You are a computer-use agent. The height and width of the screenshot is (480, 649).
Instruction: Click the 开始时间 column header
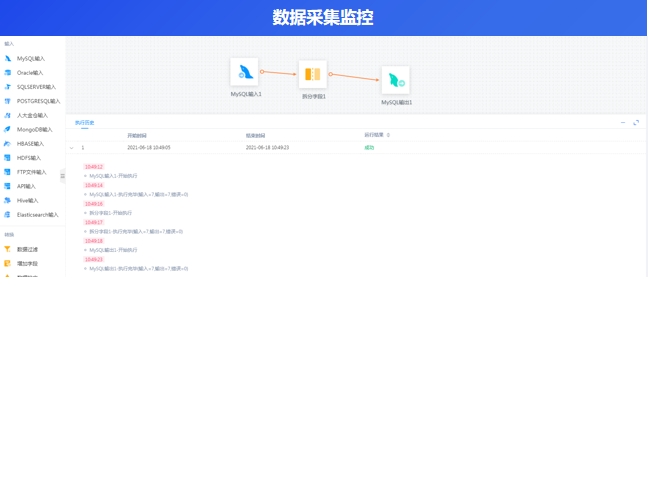click(x=137, y=135)
